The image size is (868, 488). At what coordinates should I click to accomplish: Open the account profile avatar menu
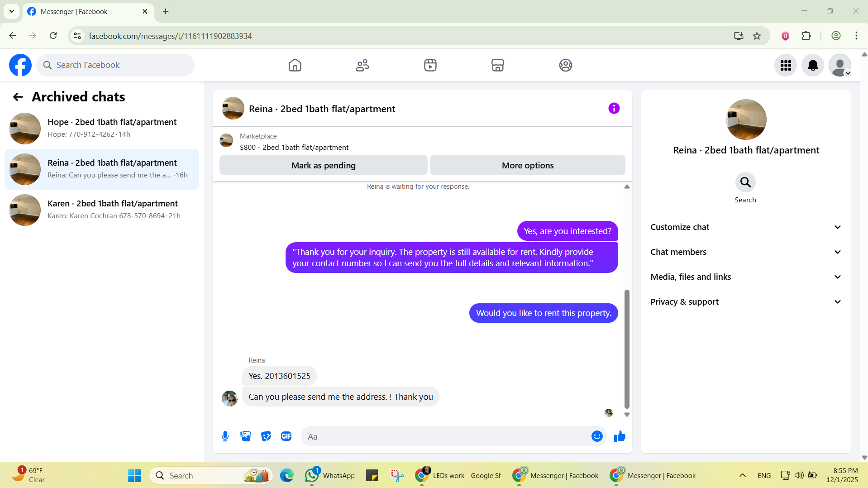[840, 65]
